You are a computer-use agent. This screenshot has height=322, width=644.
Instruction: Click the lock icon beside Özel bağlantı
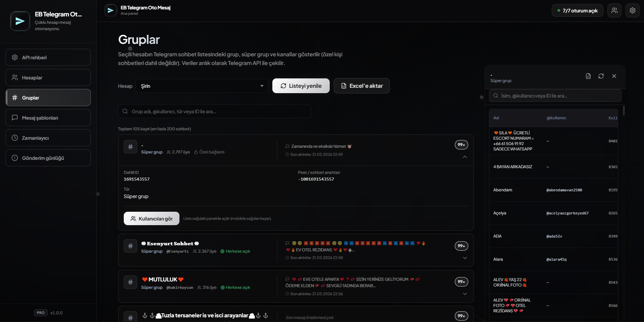tap(196, 152)
